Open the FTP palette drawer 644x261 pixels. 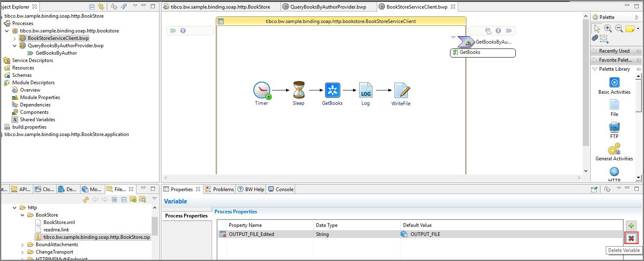[614, 130]
